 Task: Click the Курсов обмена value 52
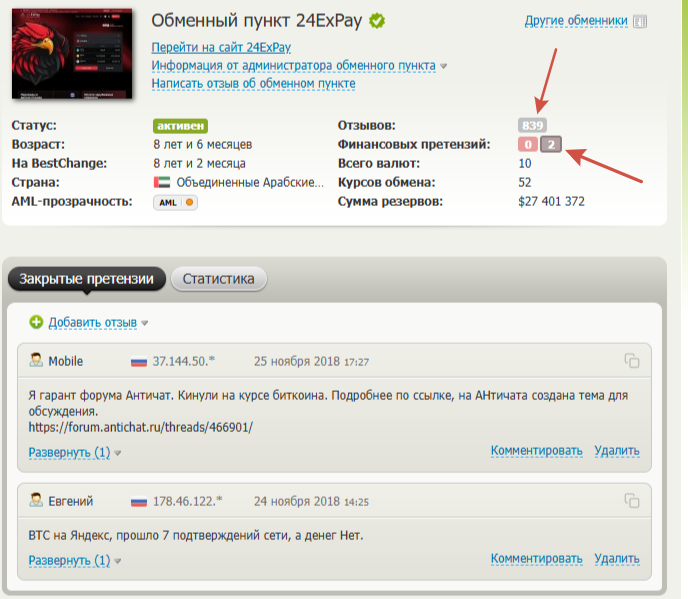click(525, 182)
